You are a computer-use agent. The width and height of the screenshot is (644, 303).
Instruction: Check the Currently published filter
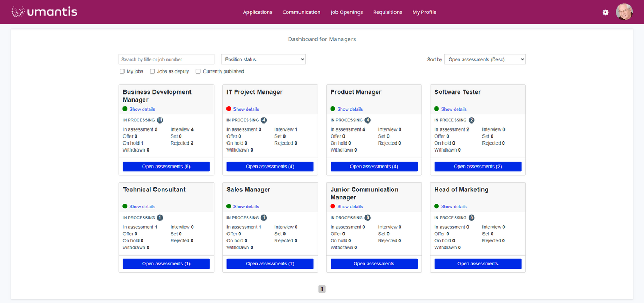pos(198,71)
